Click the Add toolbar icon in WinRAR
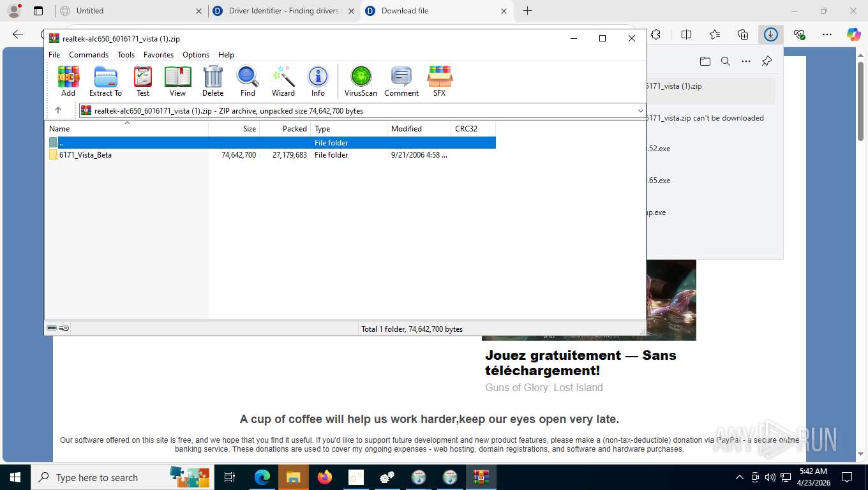The image size is (868, 490). (68, 81)
